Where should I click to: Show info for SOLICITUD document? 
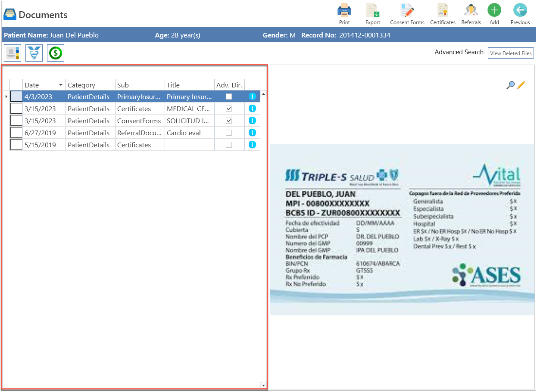coord(253,121)
